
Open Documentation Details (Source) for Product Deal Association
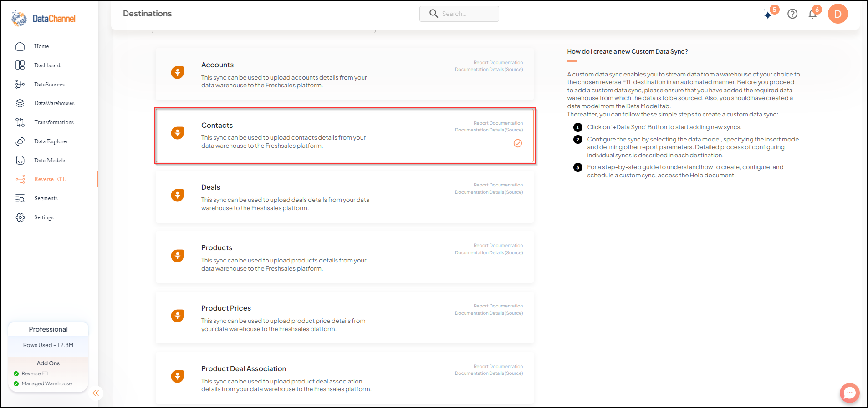[489, 373]
